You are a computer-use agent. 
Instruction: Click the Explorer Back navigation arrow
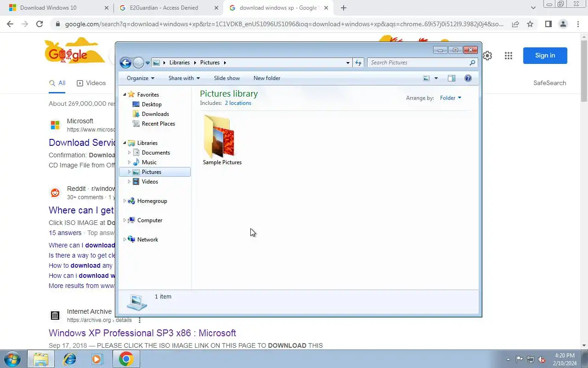(125, 63)
